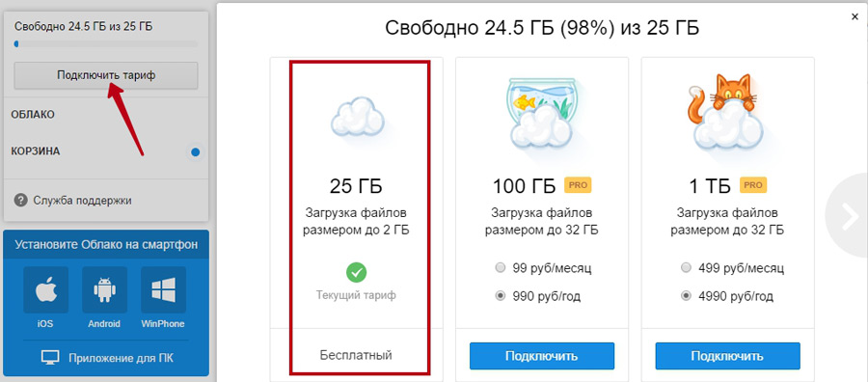Click Подключить under the 100 ГБ plan

click(542, 356)
